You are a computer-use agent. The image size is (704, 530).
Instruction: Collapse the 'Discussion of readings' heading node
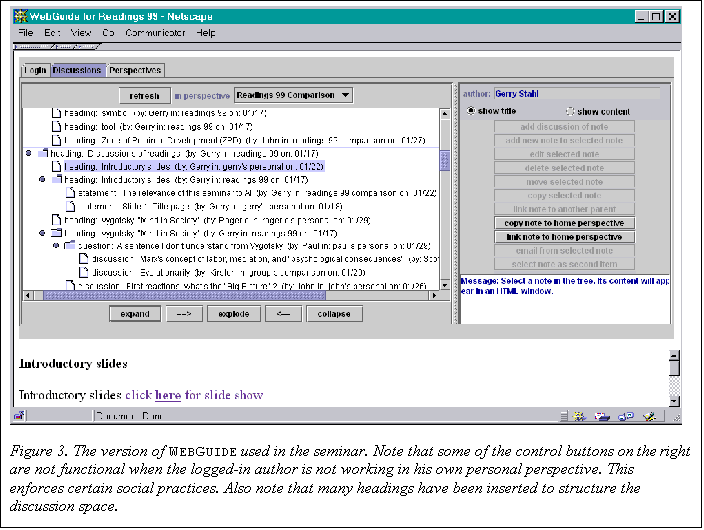tap(29, 153)
